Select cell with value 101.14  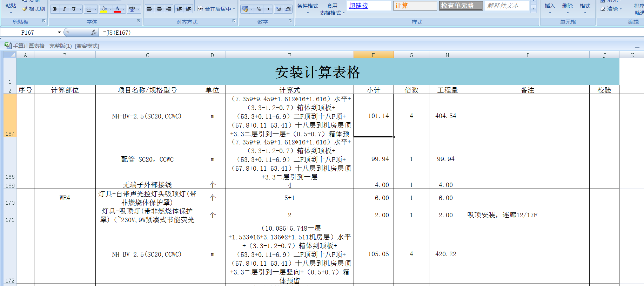pos(374,116)
